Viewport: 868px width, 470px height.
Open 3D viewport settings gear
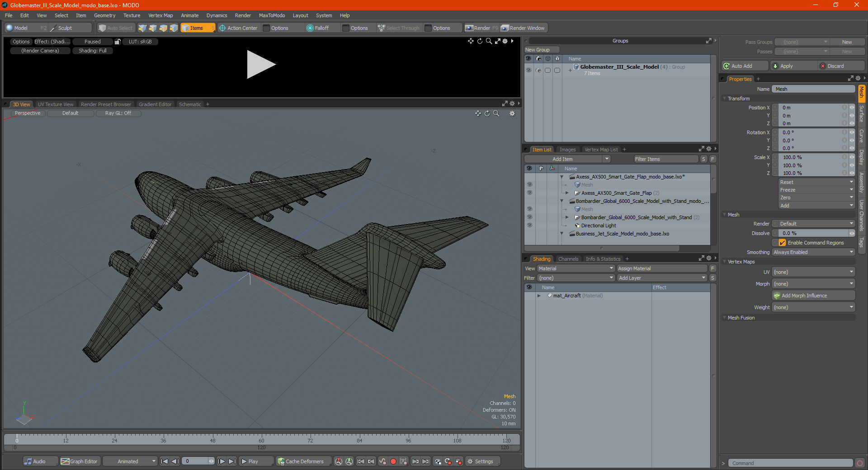512,113
